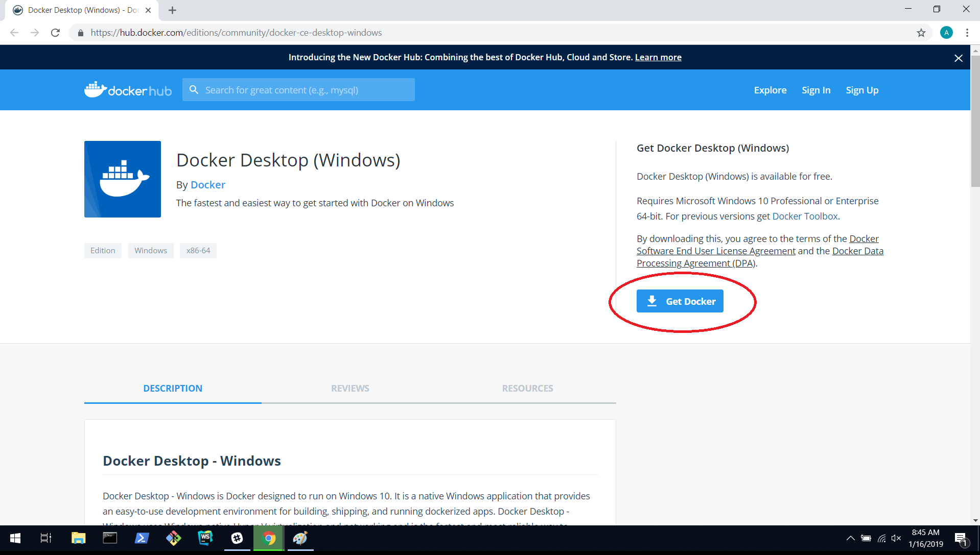Click the search magnifier icon
Viewport: 980px width, 555px height.
194,90
